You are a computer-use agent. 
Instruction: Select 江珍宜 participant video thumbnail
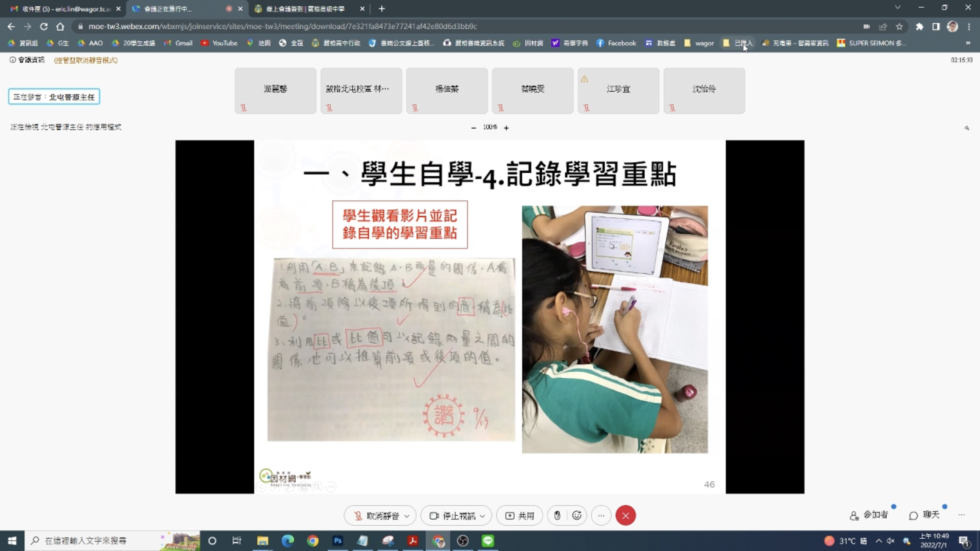[618, 90]
